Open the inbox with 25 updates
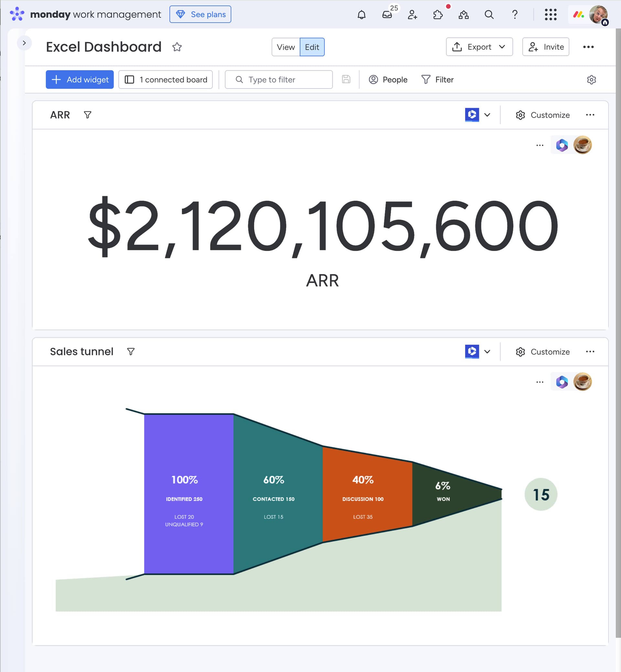This screenshot has width=621, height=672. (x=387, y=15)
